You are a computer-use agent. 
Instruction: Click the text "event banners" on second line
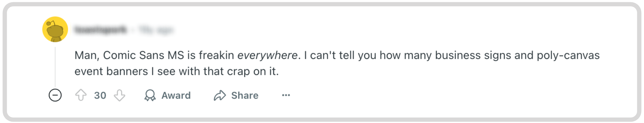111,72
